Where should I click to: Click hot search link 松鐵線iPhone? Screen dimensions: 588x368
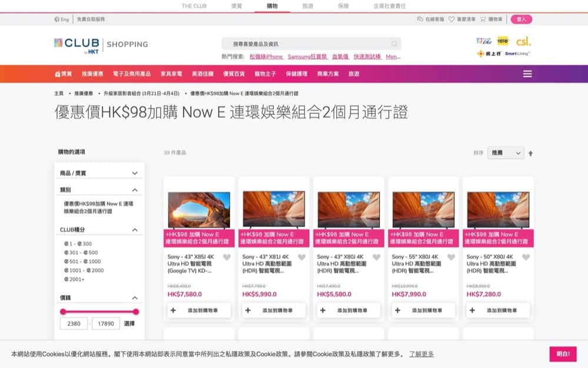266,57
